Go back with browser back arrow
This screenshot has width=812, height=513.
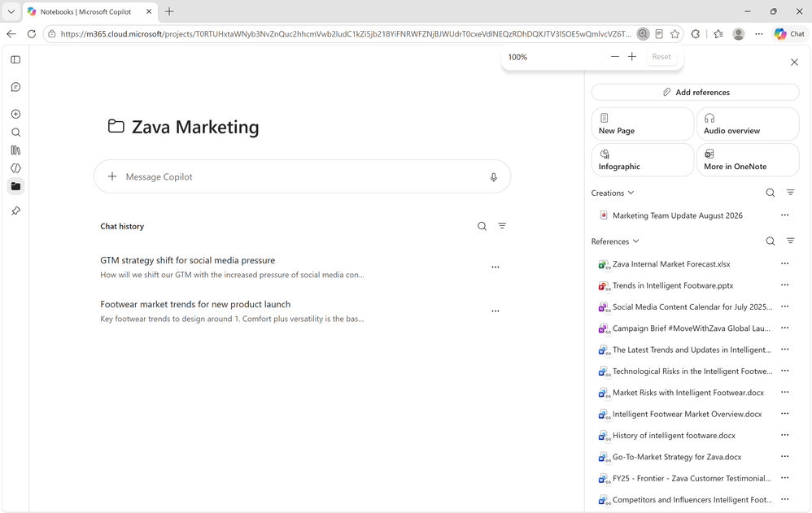point(11,33)
